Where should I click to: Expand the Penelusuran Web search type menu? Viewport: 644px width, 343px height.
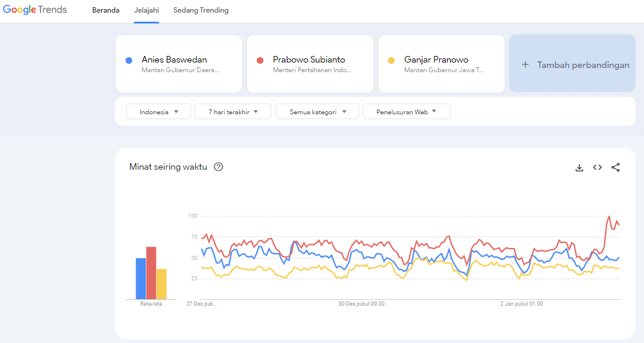(407, 111)
